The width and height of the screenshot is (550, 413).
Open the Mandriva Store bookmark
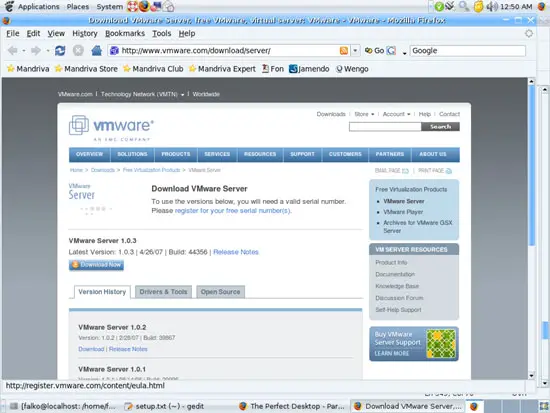click(x=86, y=69)
